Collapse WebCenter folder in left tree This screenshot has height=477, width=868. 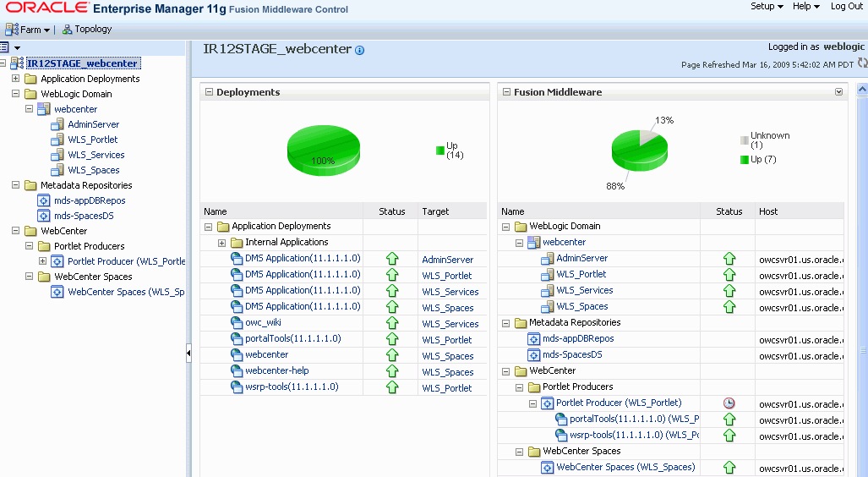(15, 231)
